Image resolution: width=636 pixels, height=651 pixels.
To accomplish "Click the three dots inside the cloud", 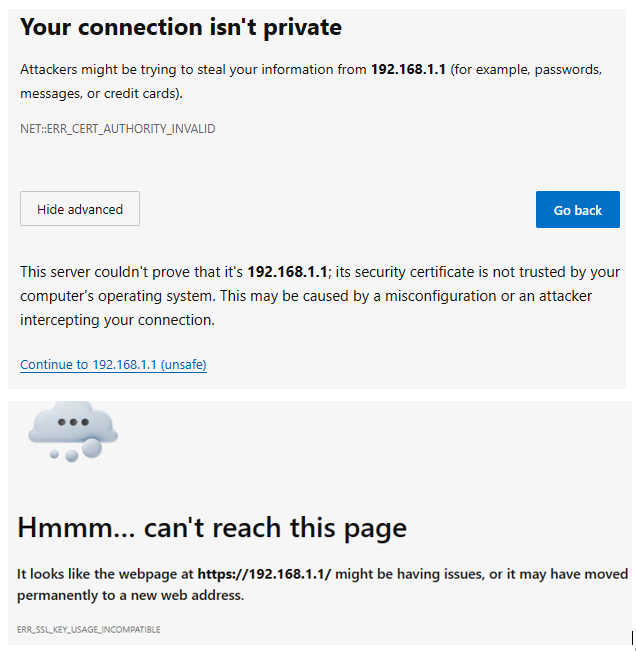I will click(x=73, y=422).
